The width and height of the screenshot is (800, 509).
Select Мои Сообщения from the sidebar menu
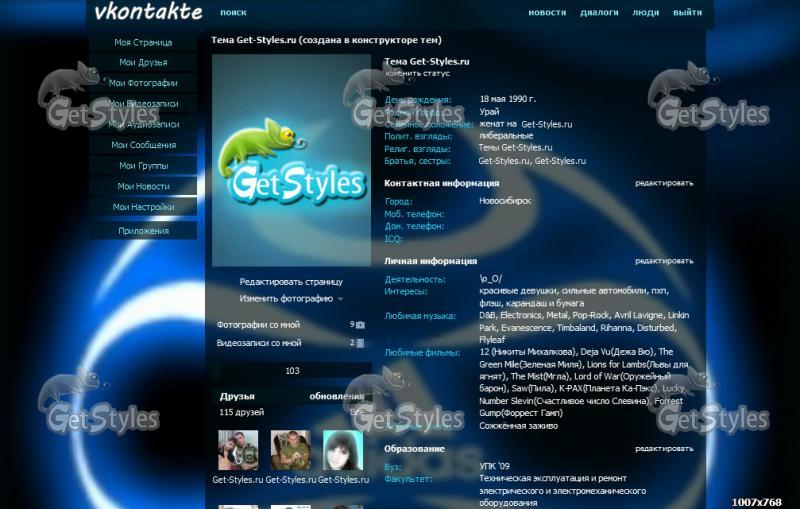[143, 145]
